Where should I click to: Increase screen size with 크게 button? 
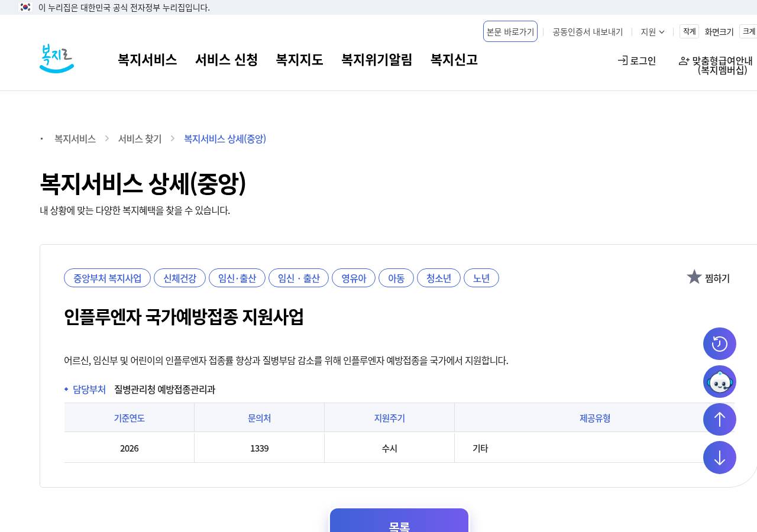tap(749, 31)
